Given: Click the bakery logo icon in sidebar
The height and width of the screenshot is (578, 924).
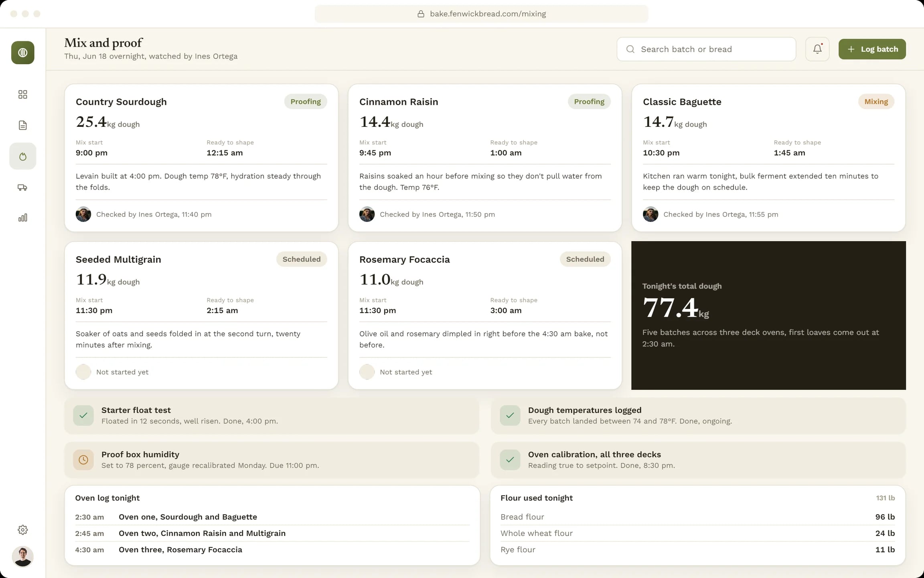Looking at the screenshot, I should [22, 53].
